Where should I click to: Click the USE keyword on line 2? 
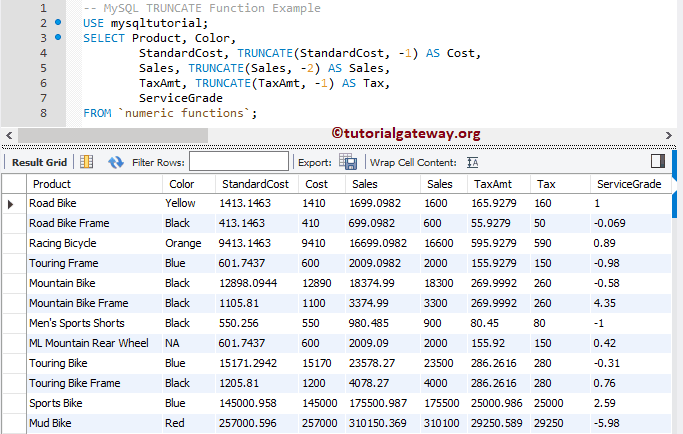93,23
